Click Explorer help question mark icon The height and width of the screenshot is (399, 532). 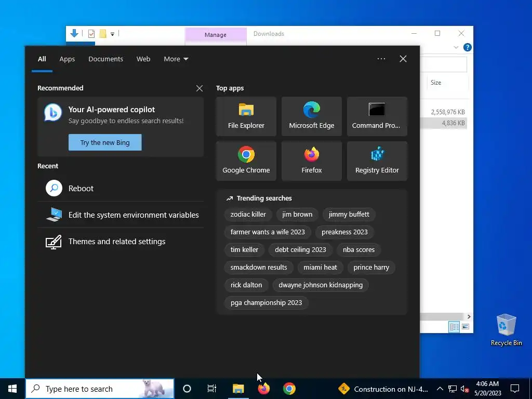coord(467,47)
